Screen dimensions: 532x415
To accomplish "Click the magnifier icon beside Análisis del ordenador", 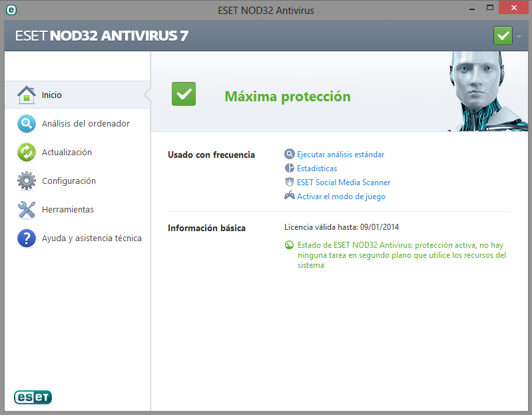I will coord(27,123).
